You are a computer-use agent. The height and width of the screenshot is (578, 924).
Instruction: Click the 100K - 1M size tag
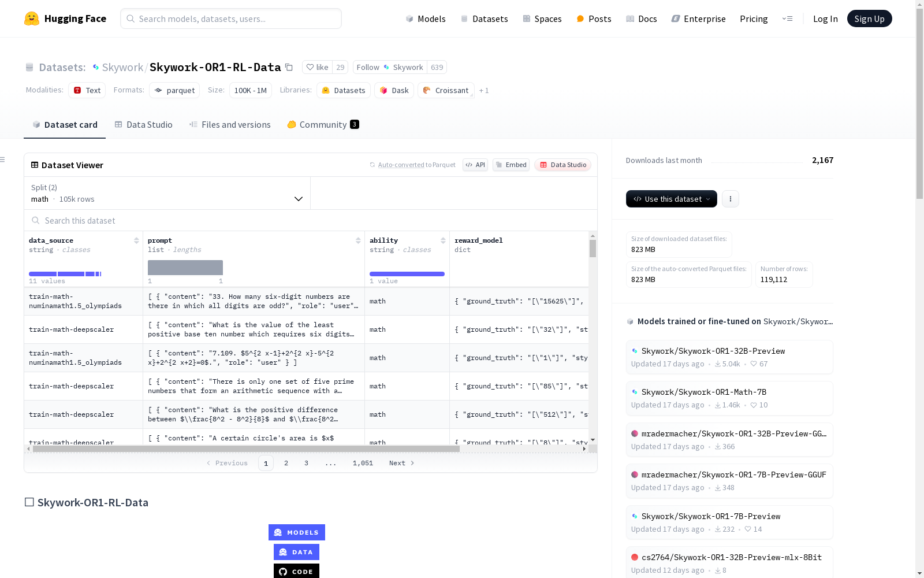pos(251,90)
